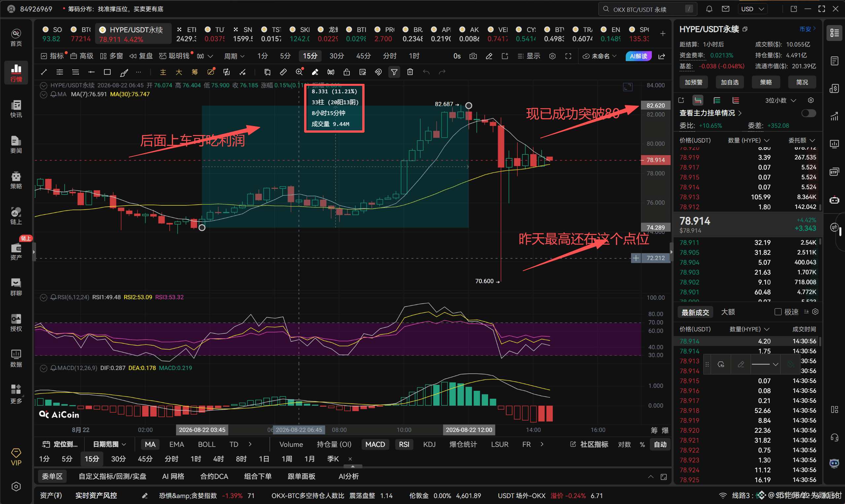Switch to the 委单区 tab
This screenshot has height=504, width=845.
52,477
